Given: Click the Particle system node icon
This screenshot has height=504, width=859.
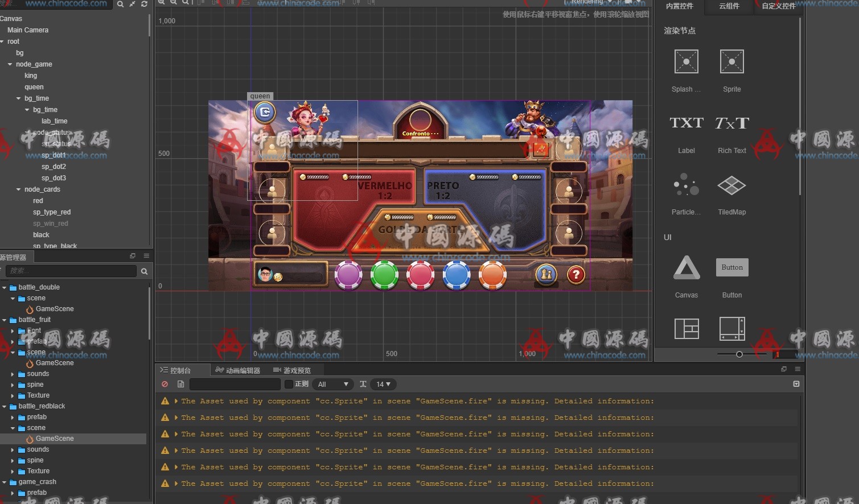Looking at the screenshot, I should click(686, 185).
